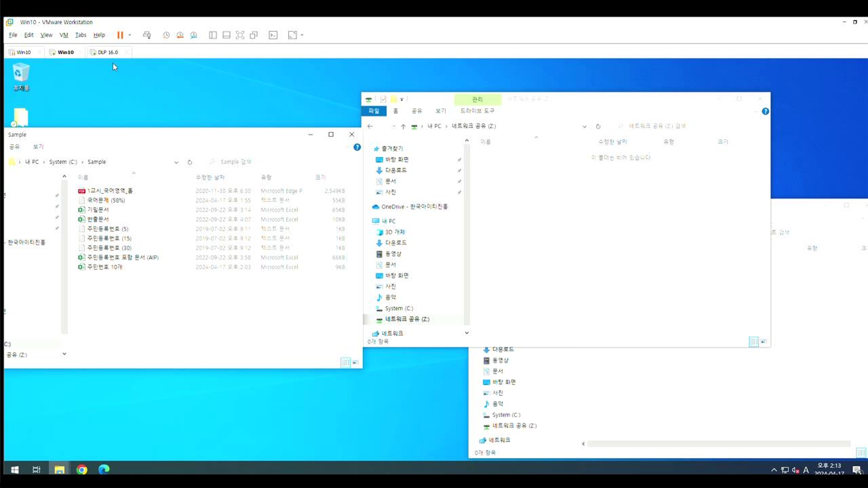
Task: Expand the address bar history dropdown in Sample
Action: pyautogui.click(x=176, y=162)
